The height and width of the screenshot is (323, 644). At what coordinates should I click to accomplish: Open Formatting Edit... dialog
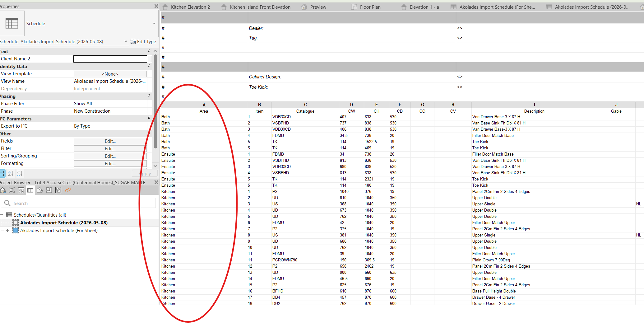pos(110,164)
